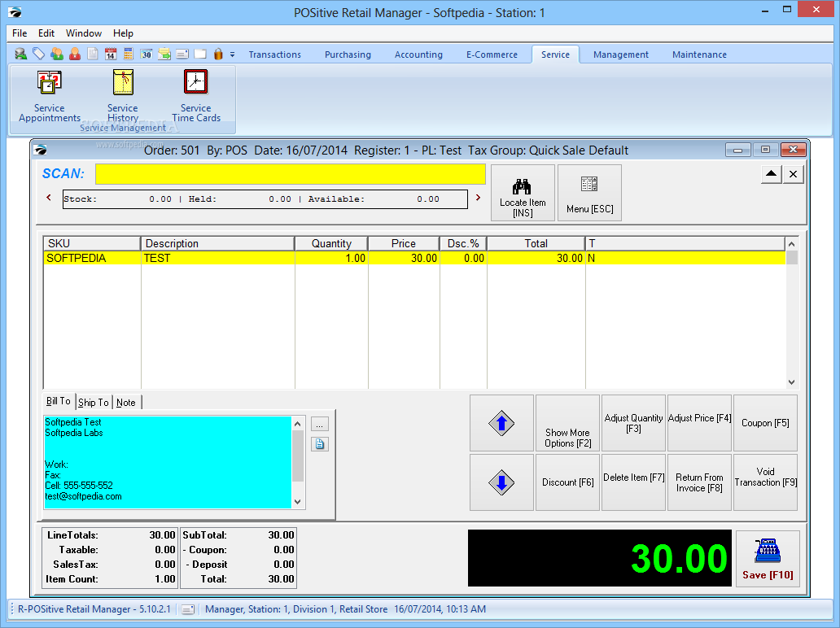Select the Note tab
The image size is (840, 628).
[126, 403]
